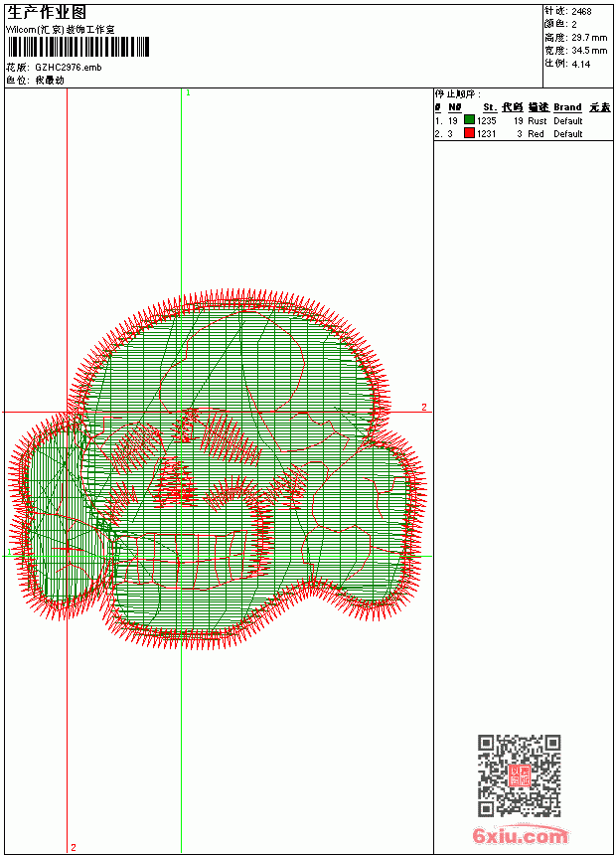Screen dimensions: 616x855
Task: Click the green marker 1 at left edge
Action: click(x=9, y=553)
